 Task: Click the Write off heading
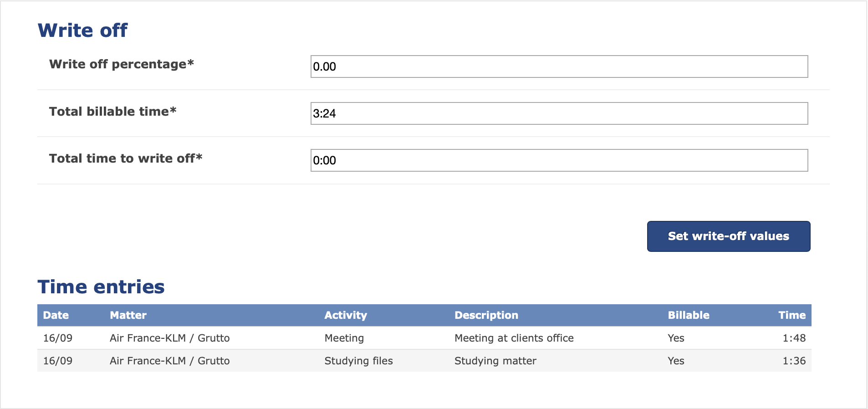pyautogui.click(x=83, y=31)
